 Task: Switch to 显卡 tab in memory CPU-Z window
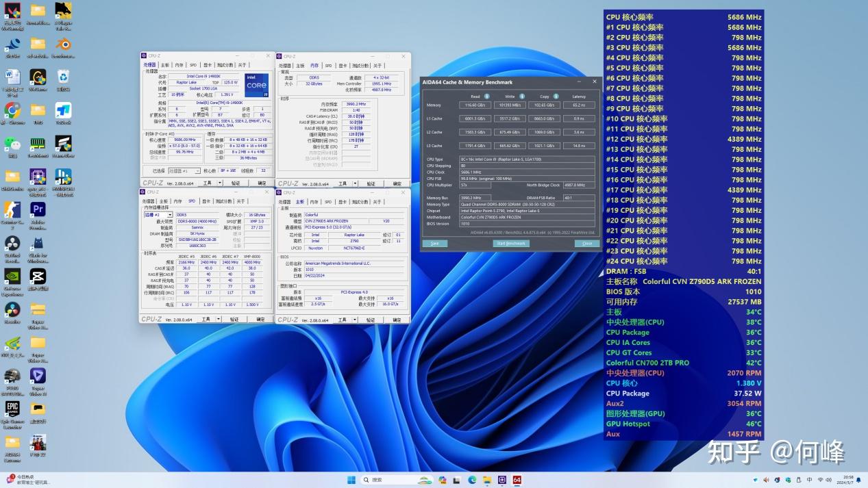point(343,66)
